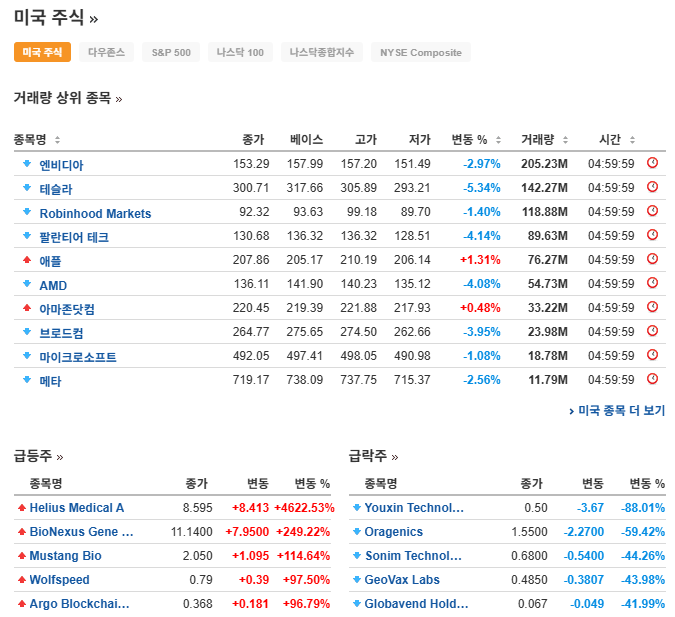Click the up arrow icon beside 애플
Screen dimensions: 675x617
point(27,259)
